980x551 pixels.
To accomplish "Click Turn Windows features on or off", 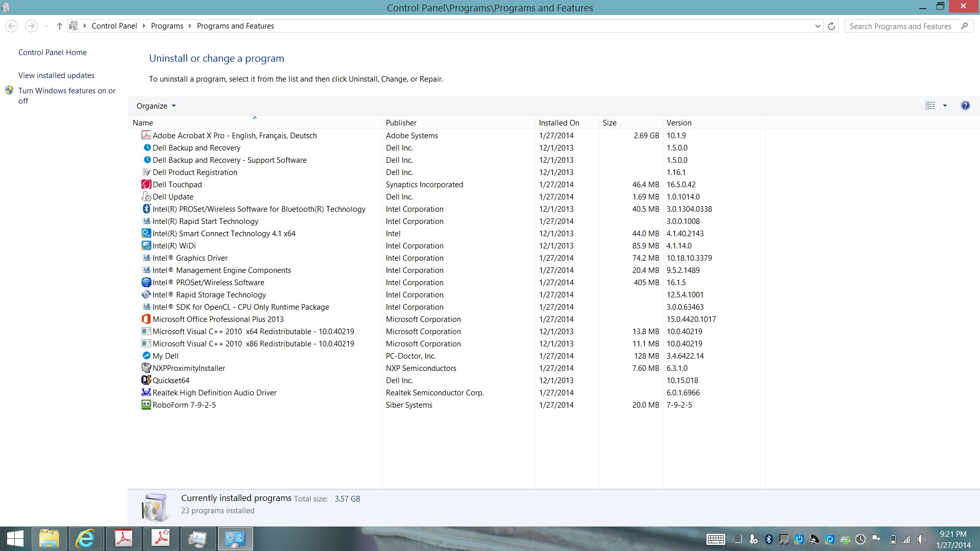I will pos(67,95).
